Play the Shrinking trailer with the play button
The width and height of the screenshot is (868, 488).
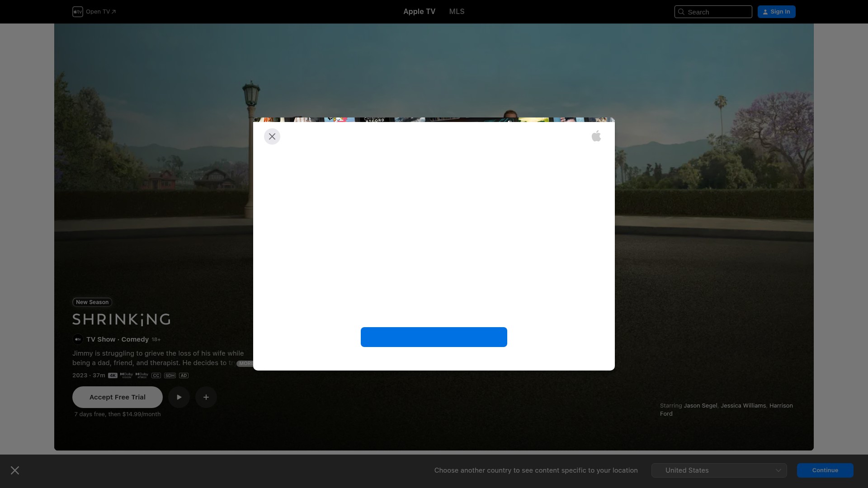coord(179,397)
